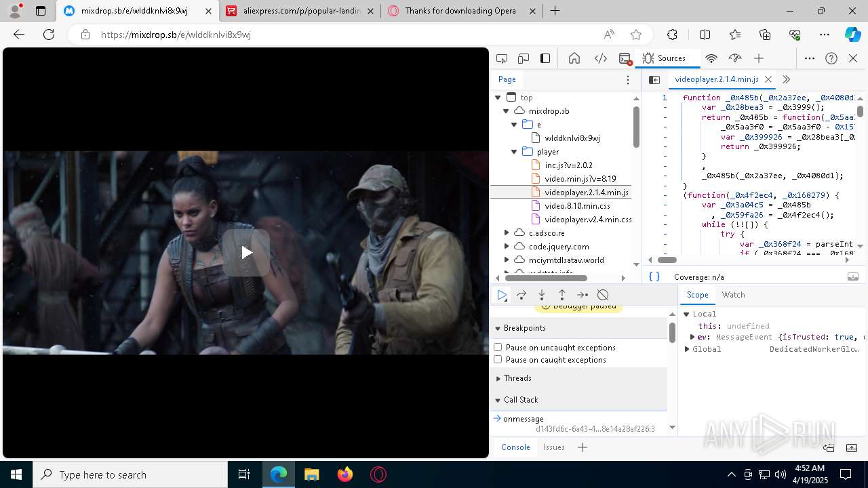Image resolution: width=868 pixels, height=488 pixels.
Task: Show more open file tabs chevron
Action: point(787,79)
